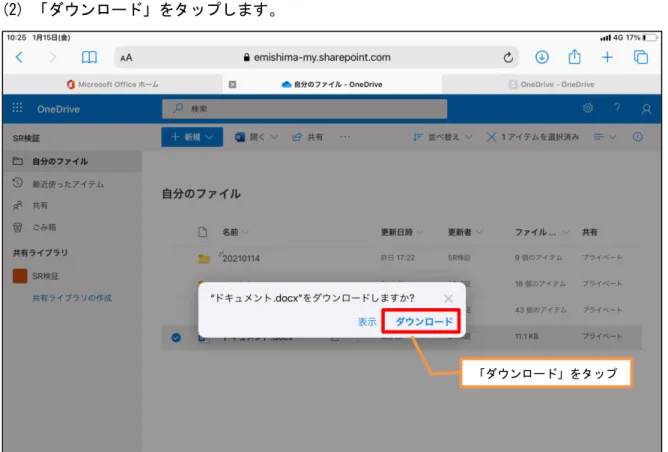Click 9 個のアイテム cell of 20210114
Viewport: 668px width, 452px height.
tap(538, 258)
